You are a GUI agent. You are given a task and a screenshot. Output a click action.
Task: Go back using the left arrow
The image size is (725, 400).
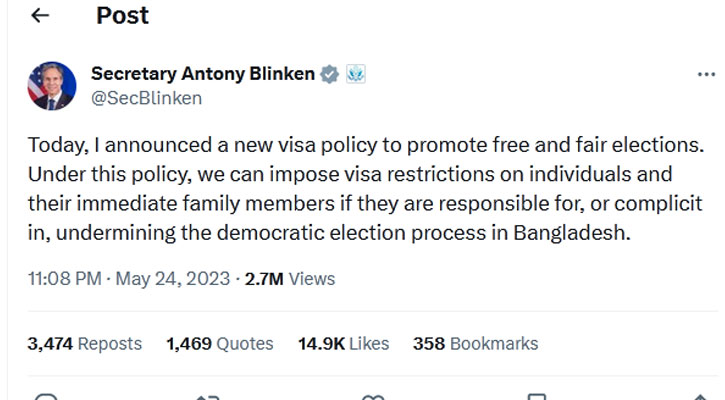tap(40, 16)
